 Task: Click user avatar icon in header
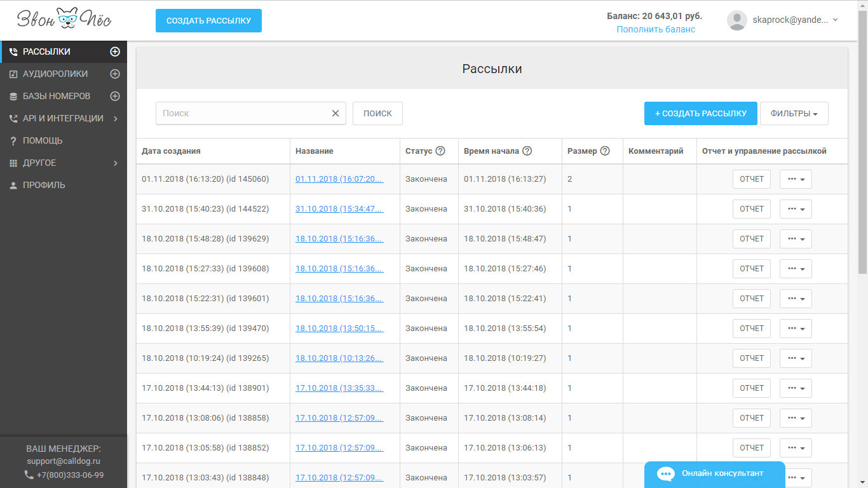(x=736, y=20)
